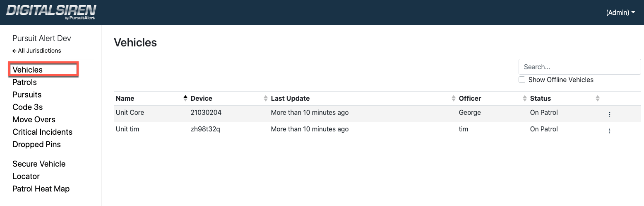Click the Digital Siren logo
Image resolution: width=644 pixels, height=206 pixels.
click(51, 12)
